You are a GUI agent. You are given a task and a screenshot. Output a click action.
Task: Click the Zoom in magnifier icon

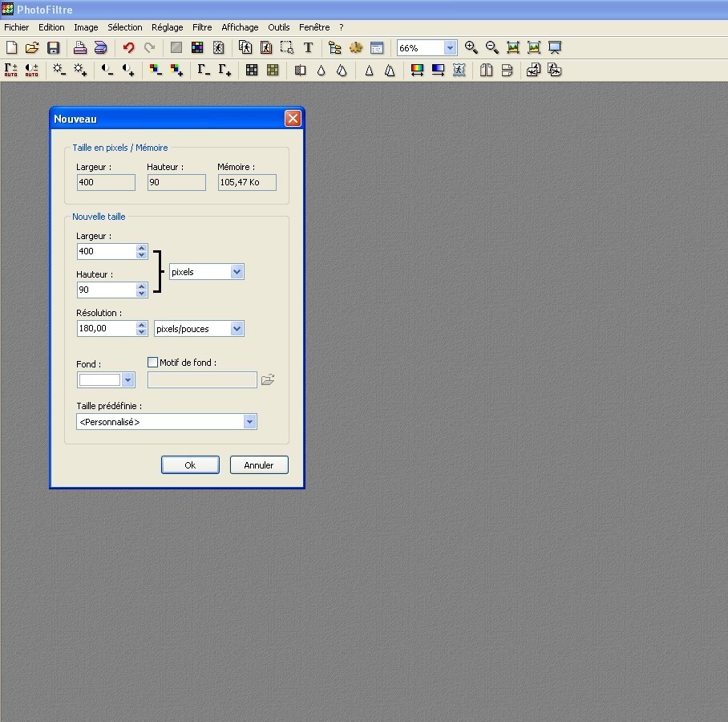[x=471, y=48]
